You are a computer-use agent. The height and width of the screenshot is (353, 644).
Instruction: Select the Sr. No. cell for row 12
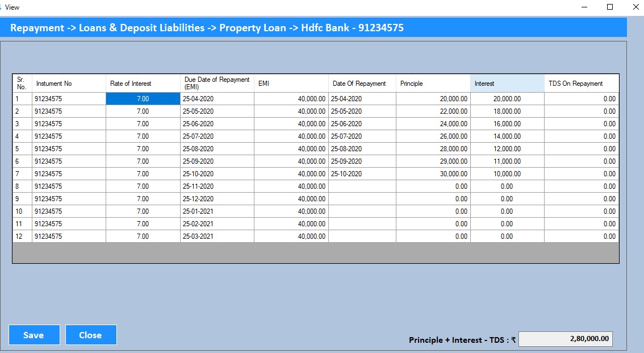pyautogui.click(x=22, y=236)
